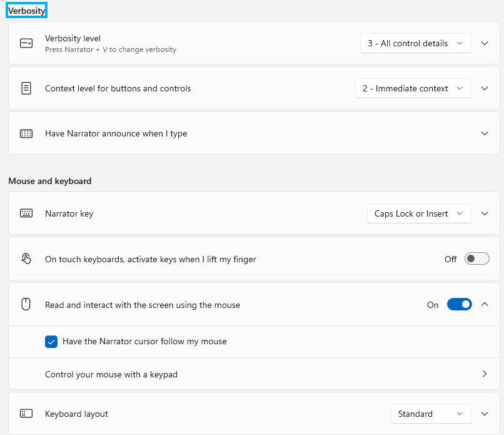Click the Context level document icon
The width and height of the screenshot is (504, 435).
26,88
